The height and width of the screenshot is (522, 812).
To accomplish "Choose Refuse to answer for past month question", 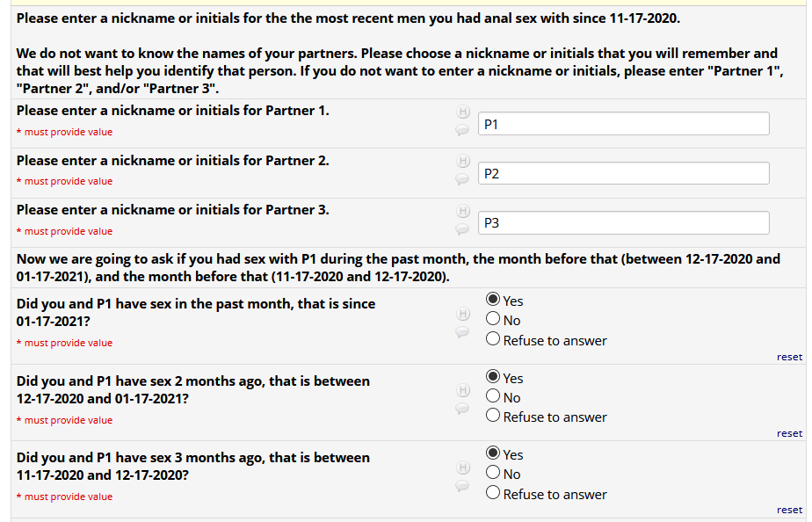I will [493, 340].
